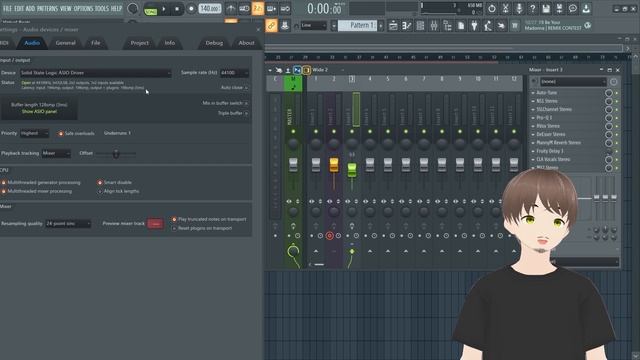Switch to the Project settings tab
This screenshot has height=360, width=640.
coord(140,43)
